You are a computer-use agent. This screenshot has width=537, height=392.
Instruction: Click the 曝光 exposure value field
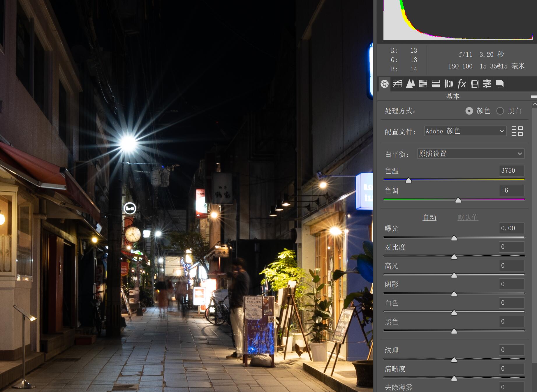pyautogui.click(x=511, y=228)
